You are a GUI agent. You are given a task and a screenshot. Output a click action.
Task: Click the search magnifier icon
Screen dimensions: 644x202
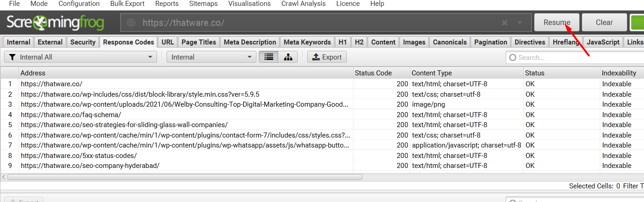coord(513,58)
